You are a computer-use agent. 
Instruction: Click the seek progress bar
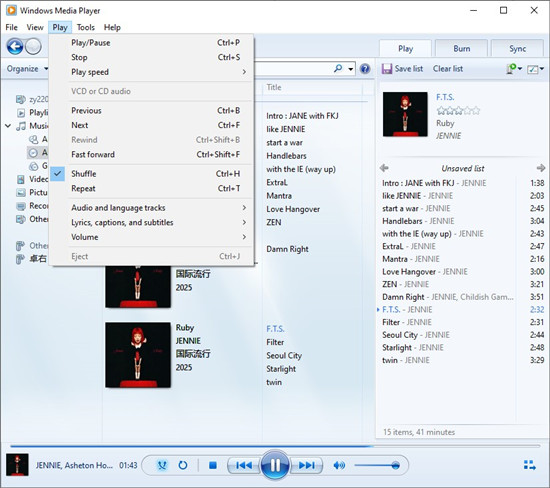pyautogui.click(x=275, y=446)
